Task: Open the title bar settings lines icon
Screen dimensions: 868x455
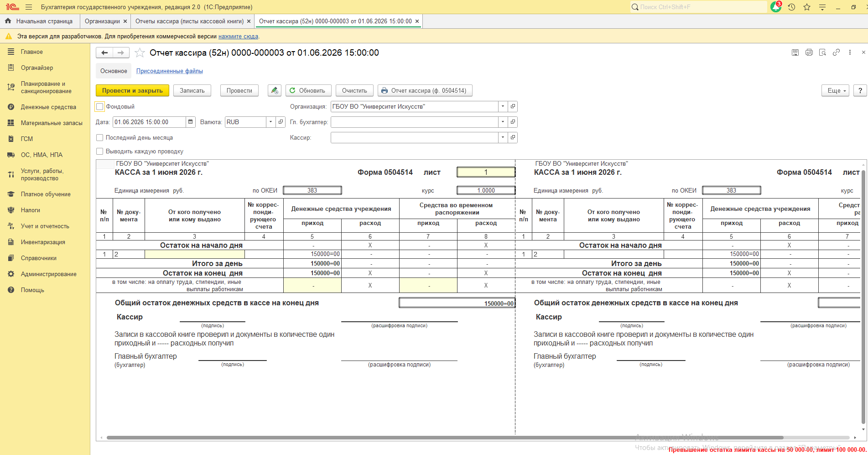Action: point(822,7)
